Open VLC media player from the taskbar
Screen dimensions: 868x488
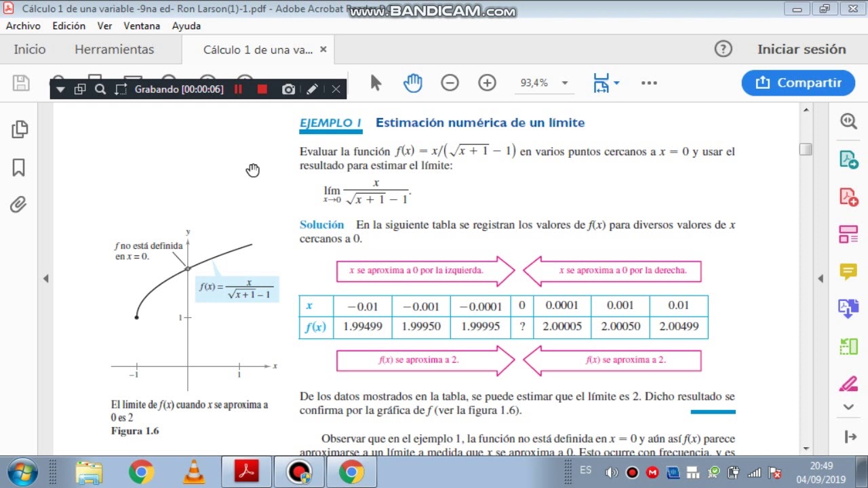[194, 472]
